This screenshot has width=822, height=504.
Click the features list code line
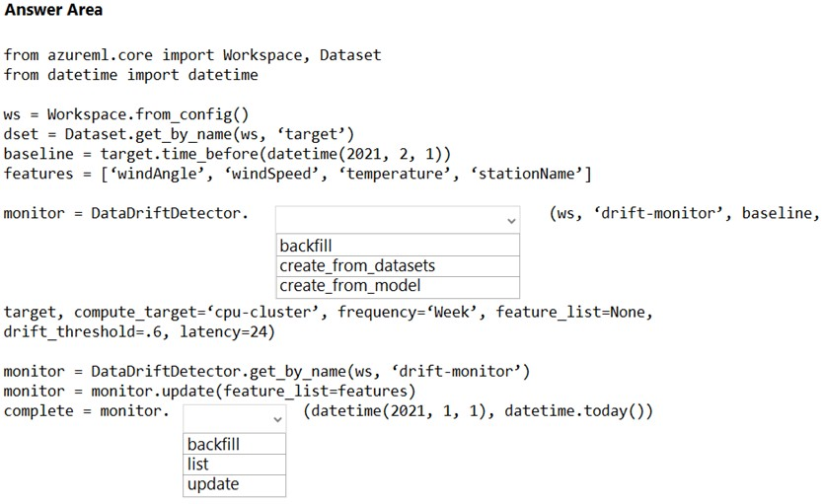pos(297,174)
